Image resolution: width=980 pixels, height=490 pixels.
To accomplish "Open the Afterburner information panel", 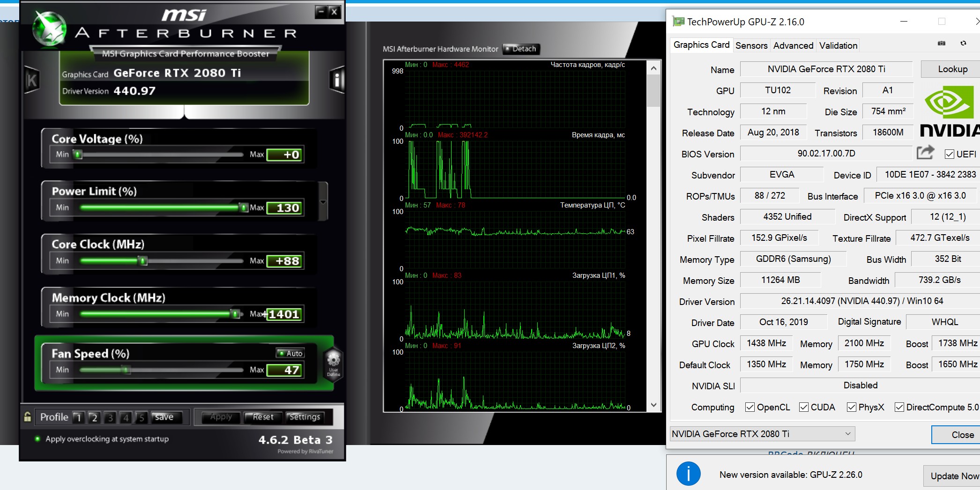I will coord(336,80).
